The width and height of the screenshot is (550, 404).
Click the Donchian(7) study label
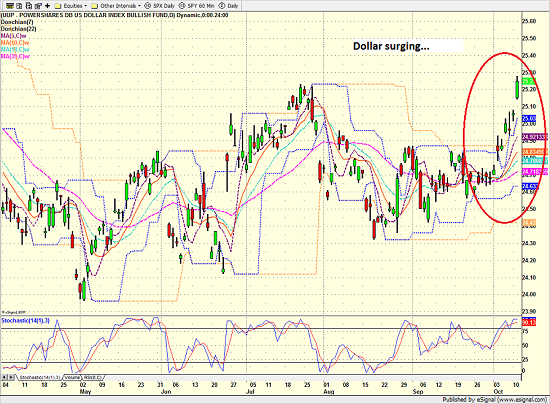[x=17, y=22]
